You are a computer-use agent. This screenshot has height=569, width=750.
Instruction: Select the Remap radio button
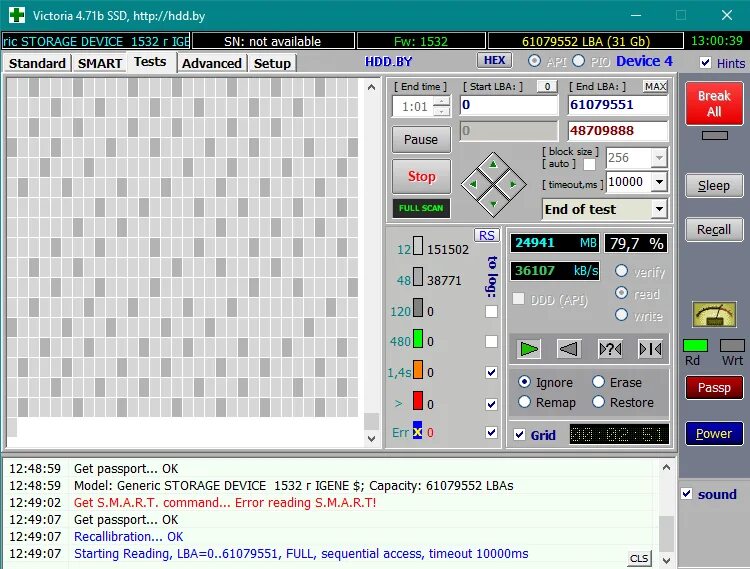click(524, 402)
